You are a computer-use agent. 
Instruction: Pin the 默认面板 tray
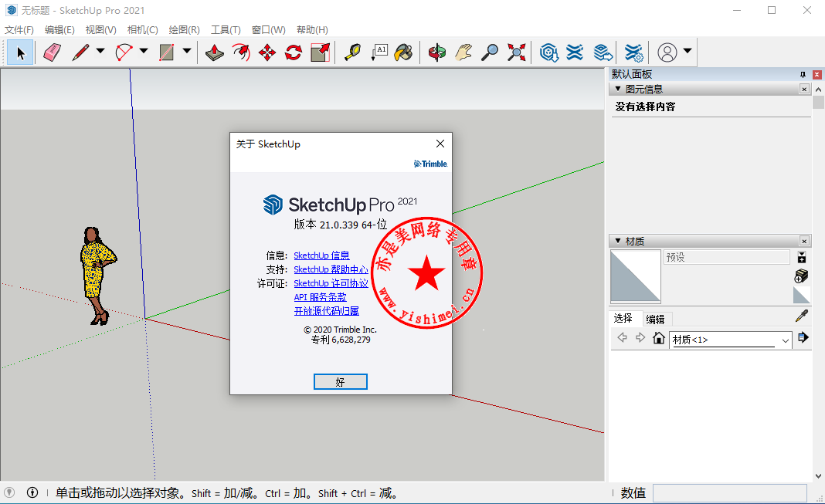click(x=803, y=75)
